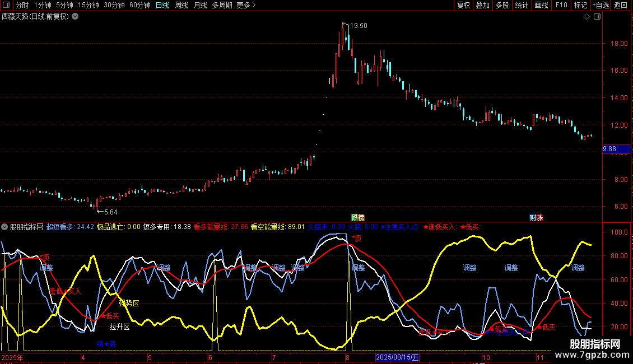The width and height of the screenshot is (633, 364).
Task: Expand the 股朋指标网 indicator dropdown
Action: (4, 227)
